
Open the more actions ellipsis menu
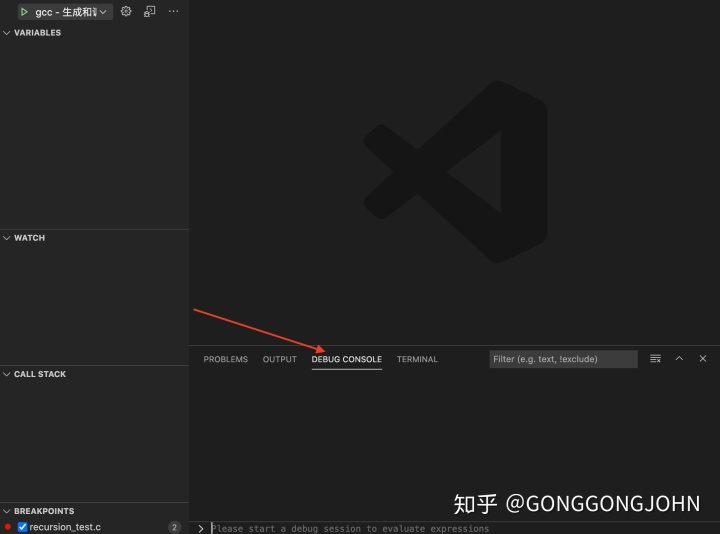coord(173,11)
